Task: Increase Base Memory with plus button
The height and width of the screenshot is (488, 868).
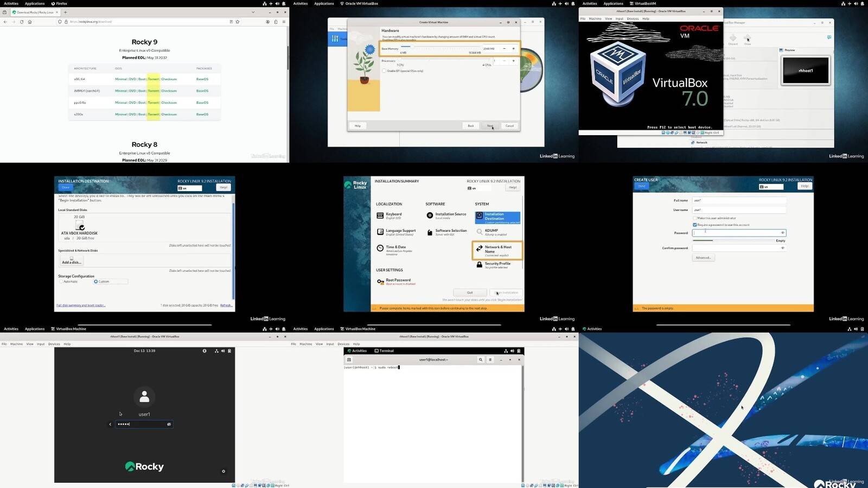Action: (513, 49)
